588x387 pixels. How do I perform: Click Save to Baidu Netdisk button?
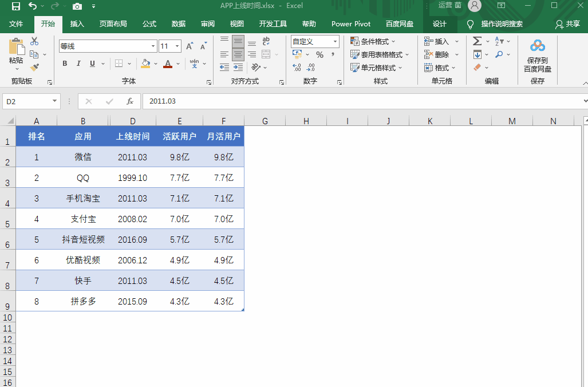point(538,56)
